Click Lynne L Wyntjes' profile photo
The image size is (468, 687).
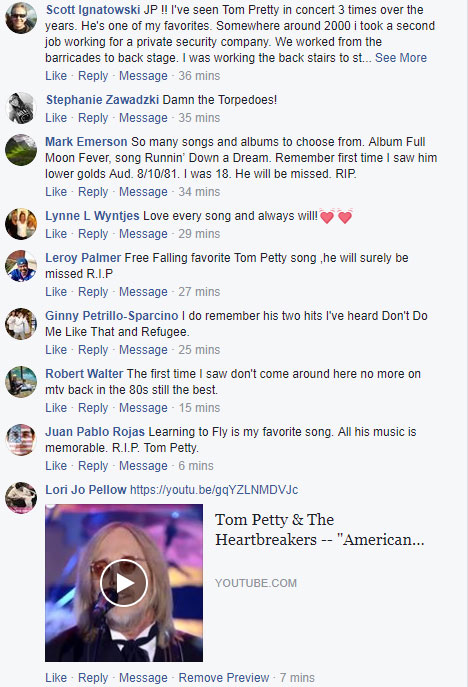21,224
